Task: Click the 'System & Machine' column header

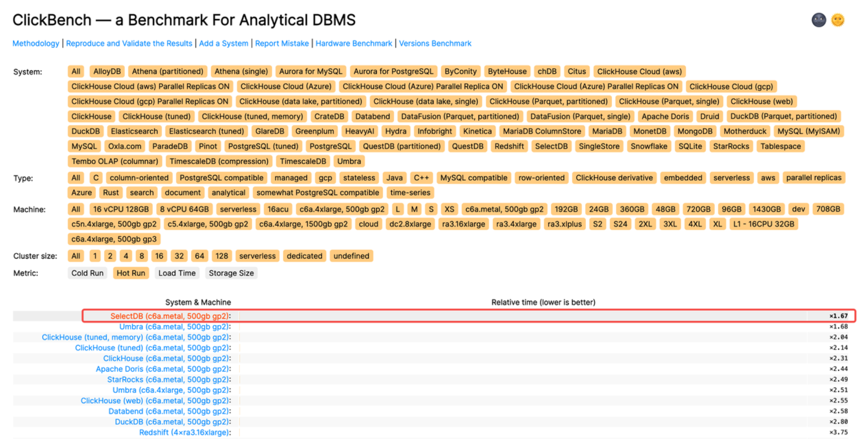Action: coord(198,302)
